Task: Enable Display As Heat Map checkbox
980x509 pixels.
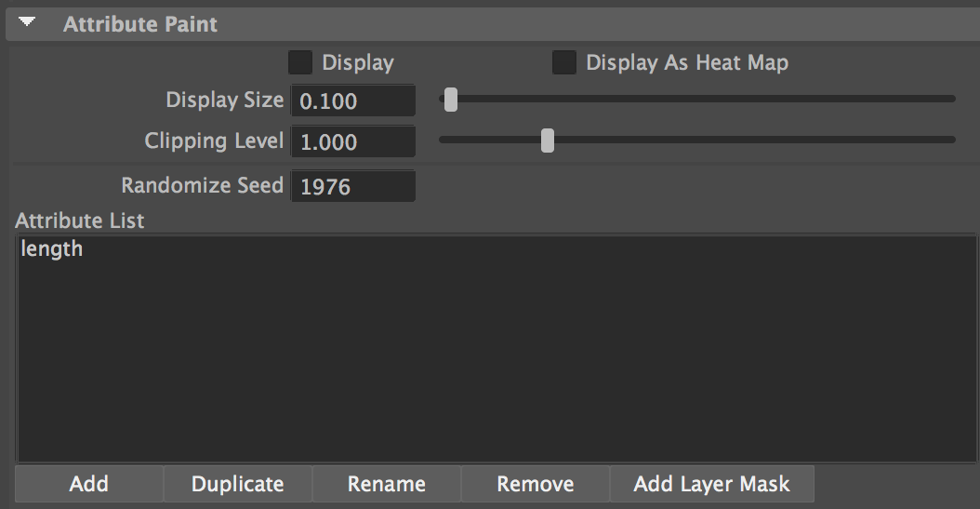Action: click(563, 62)
